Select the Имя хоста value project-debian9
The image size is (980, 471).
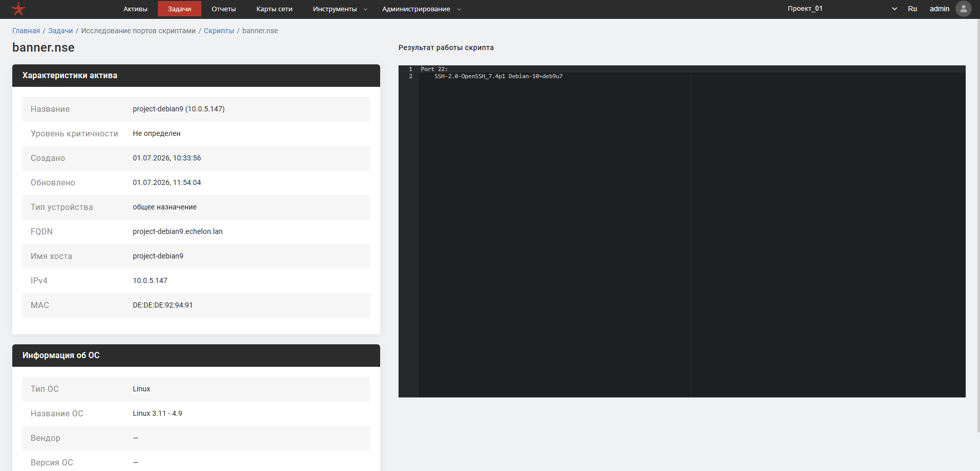coord(158,256)
